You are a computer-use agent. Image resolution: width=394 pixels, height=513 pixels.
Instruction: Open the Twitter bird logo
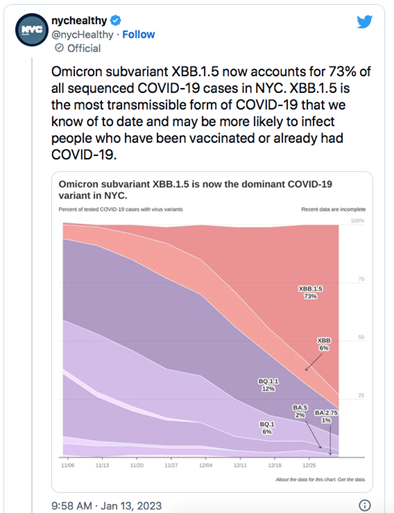tap(364, 22)
